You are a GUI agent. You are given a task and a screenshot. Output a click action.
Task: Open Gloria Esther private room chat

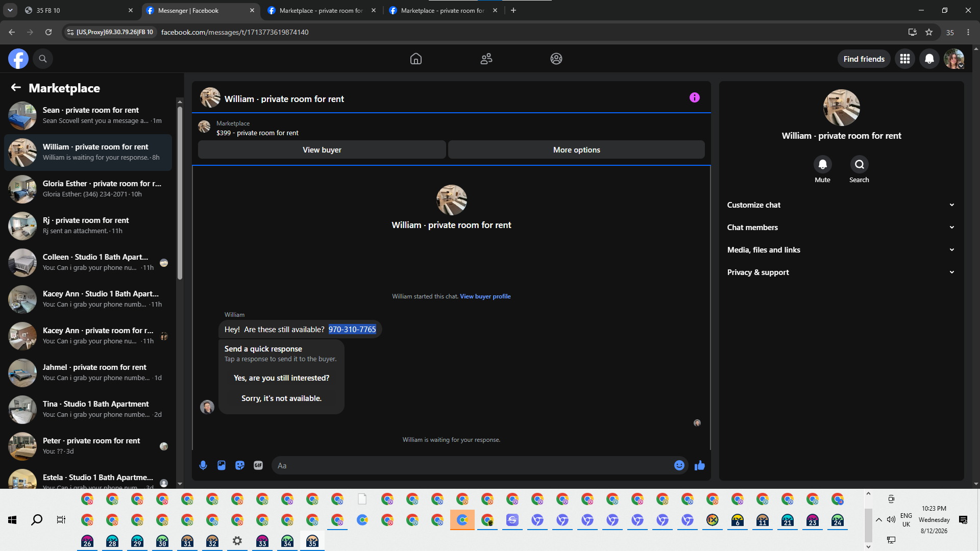point(88,189)
